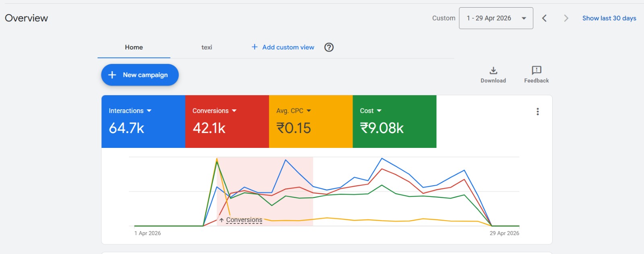Click the Conversions label on the chart
The width and height of the screenshot is (644, 254).
pyautogui.click(x=244, y=220)
